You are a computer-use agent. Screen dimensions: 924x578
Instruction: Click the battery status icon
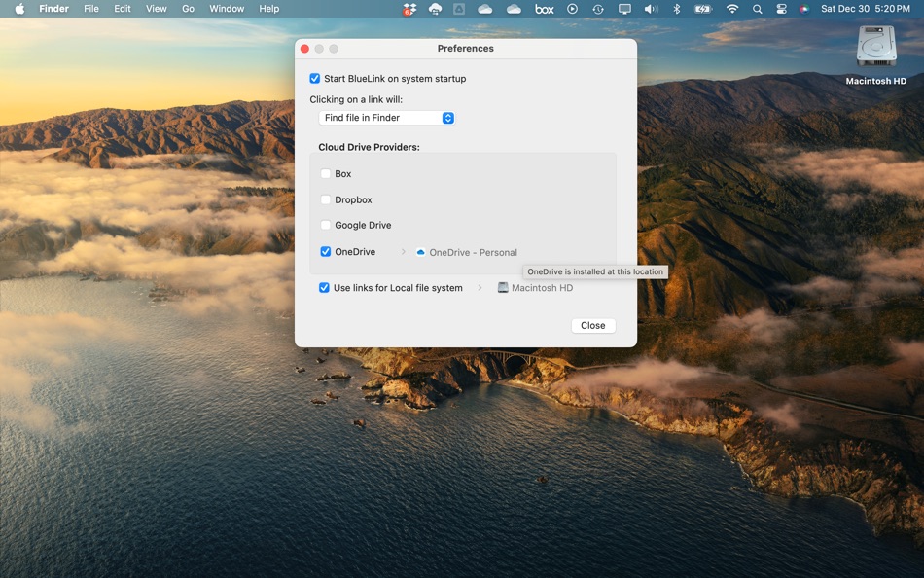[702, 9]
